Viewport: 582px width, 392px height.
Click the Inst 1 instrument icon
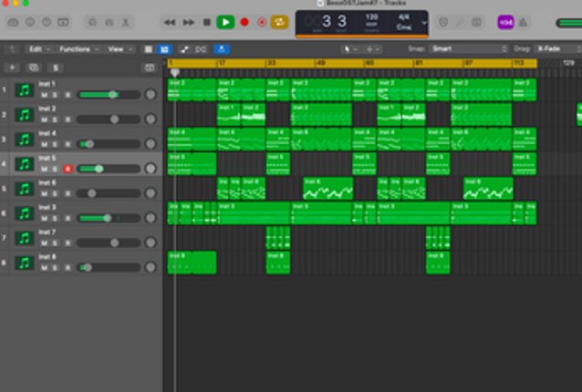[x=25, y=90]
